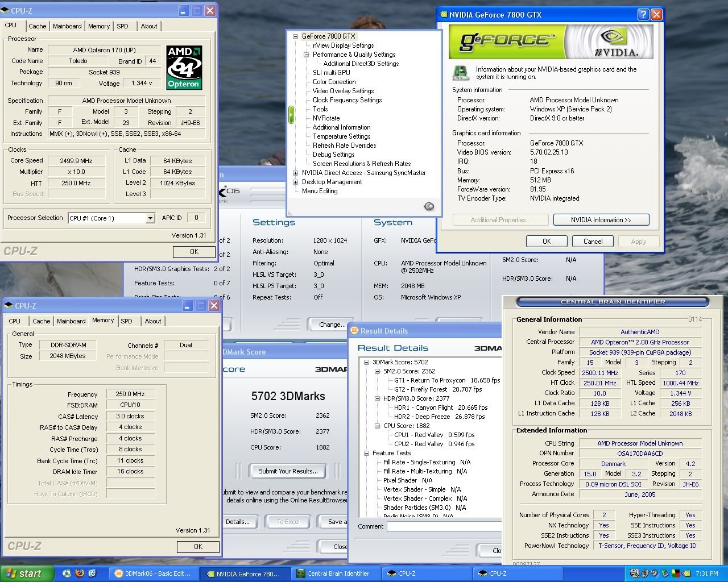
Task: Click the Firefox icon in Quick Launch
Action: [80, 573]
